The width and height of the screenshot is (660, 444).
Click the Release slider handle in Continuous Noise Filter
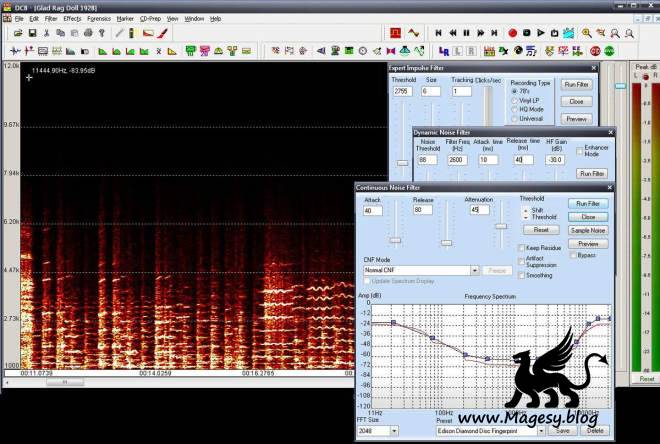tap(446, 243)
